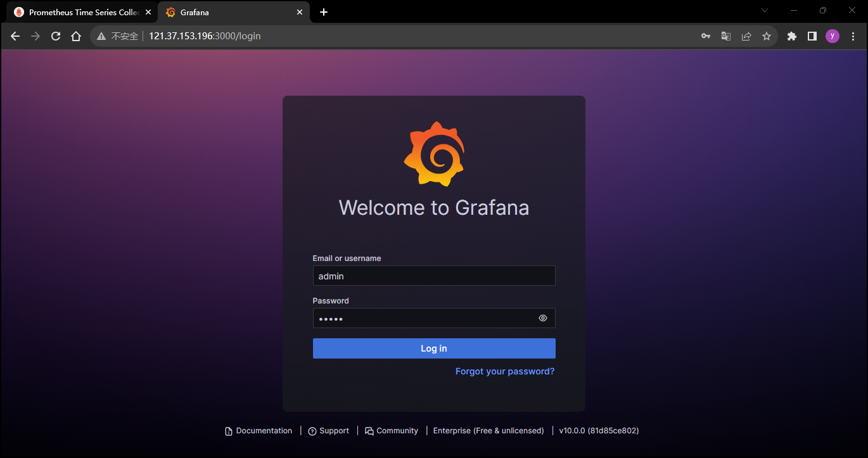Open the Community footer link
868x458 pixels.
[x=392, y=431]
